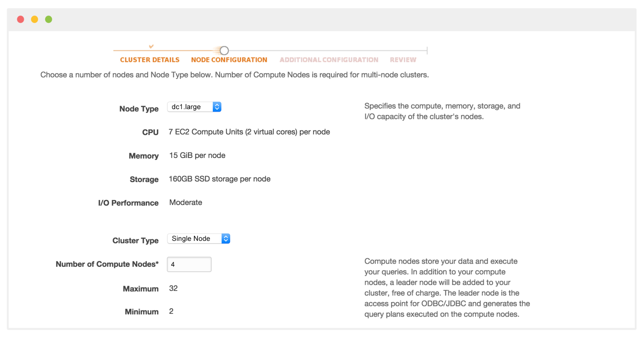Select the Node Configuration step
This screenshot has height=337, width=644.
(229, 60)
